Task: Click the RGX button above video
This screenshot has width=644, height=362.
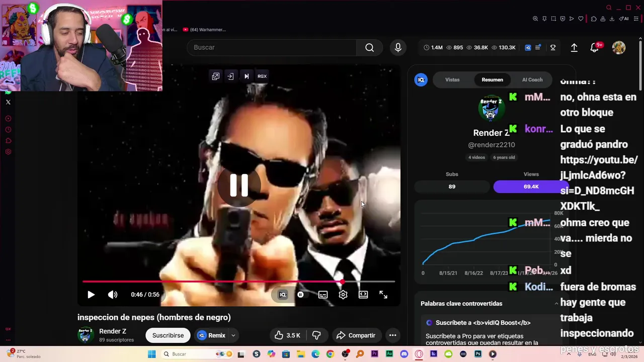Action: click(262, 76)
